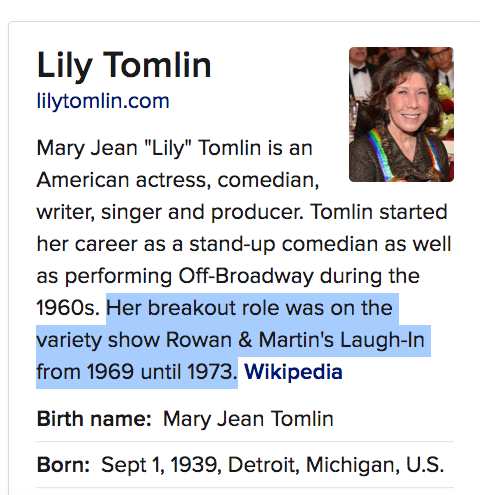The width and height of the screenshot is (480, 495).
Task: Click the highlighted sentence about her breakout role
Action: tap(233, 340)
